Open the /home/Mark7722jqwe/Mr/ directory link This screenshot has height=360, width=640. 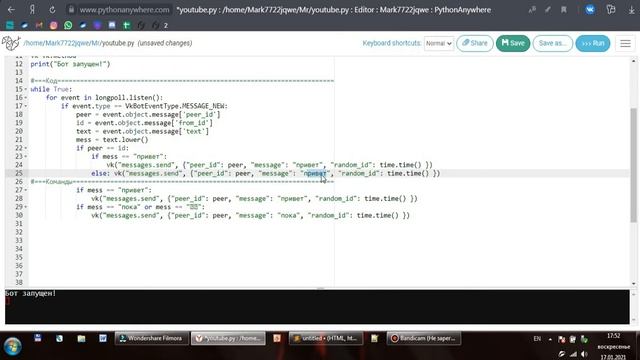click(x=62, y=43)
